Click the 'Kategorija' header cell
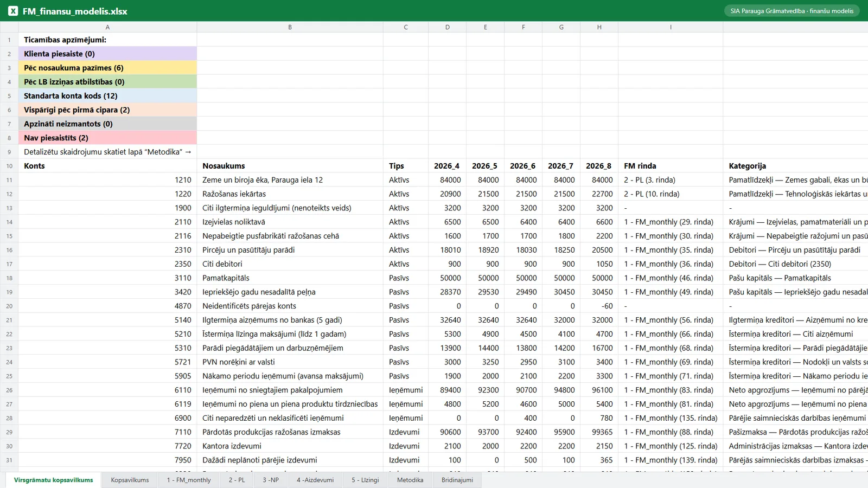 [x=795, y=166]
